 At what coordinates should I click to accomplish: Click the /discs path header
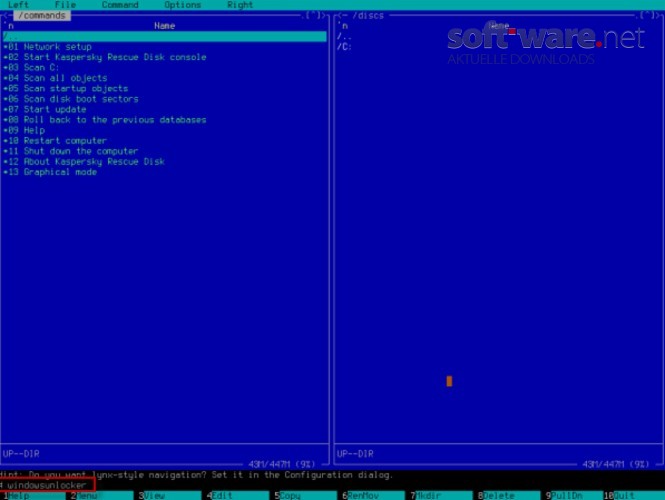(368, 15)
